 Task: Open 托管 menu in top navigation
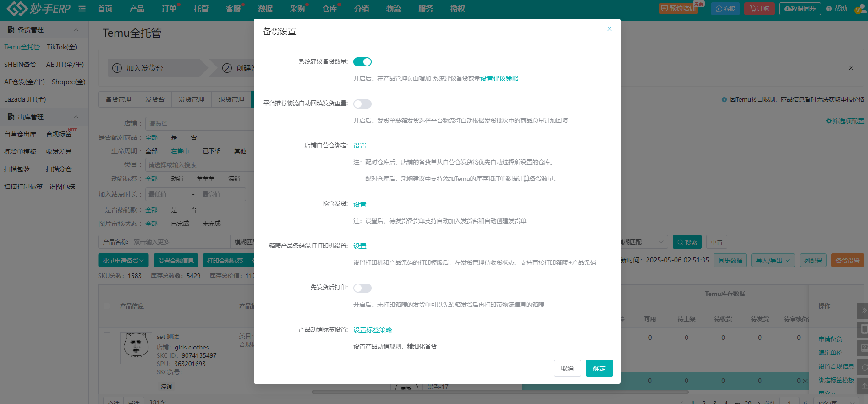(201, 9)
